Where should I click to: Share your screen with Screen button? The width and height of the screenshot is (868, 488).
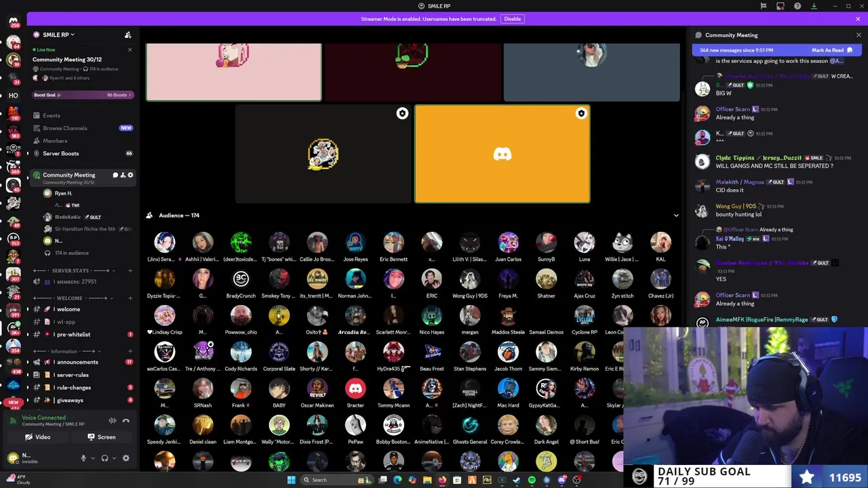coord(102,437)
